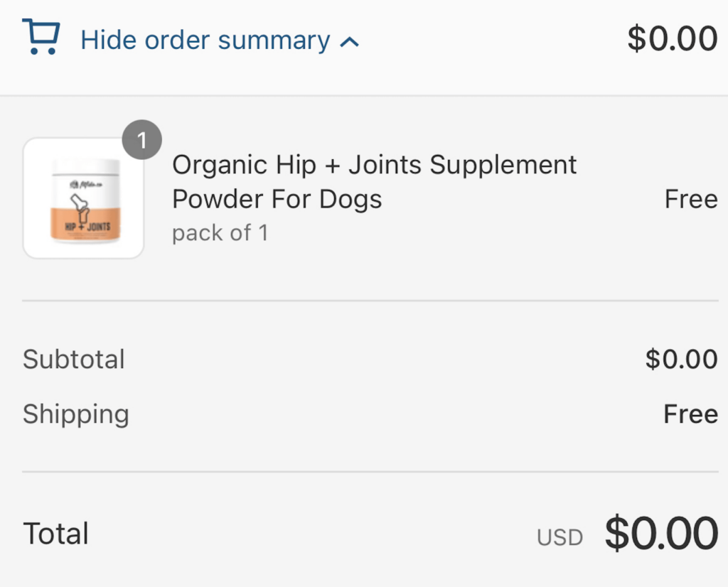This screenshot has width=728, height=587.
Task: Click the Free shipping value
Action: pyautogui.click(x=690, y=414)
